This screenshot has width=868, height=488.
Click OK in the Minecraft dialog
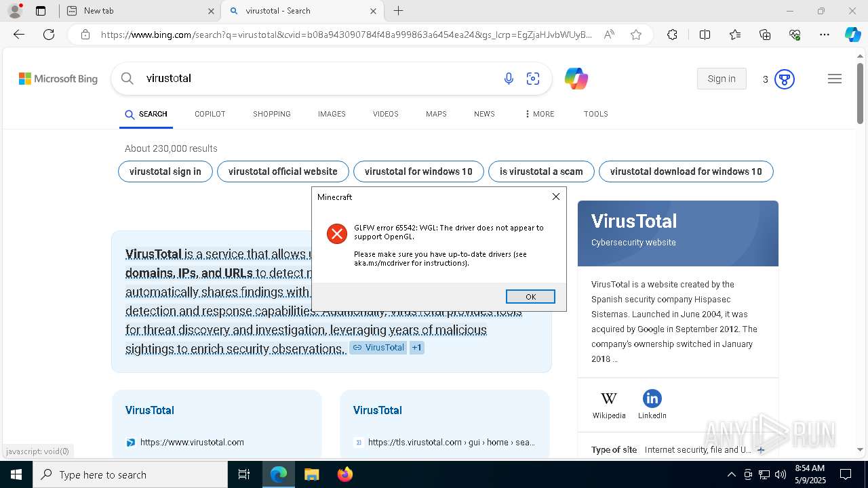click(x=530, y=296)
